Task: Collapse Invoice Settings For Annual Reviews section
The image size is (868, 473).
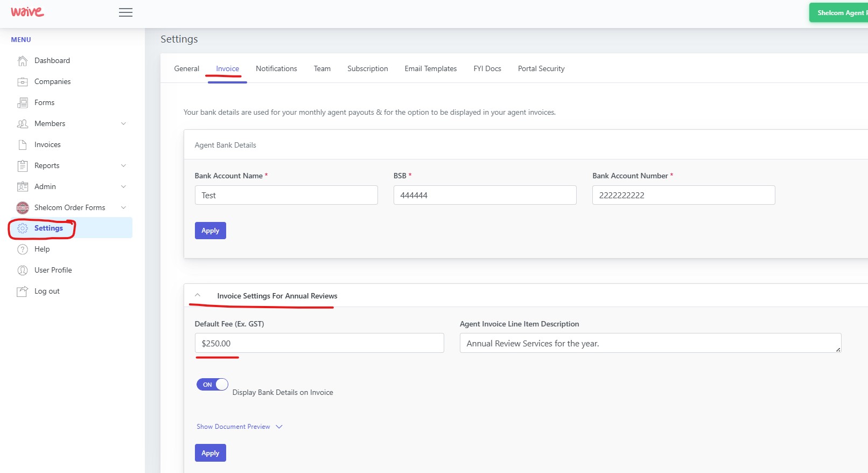Action: (x=198, y=295)
